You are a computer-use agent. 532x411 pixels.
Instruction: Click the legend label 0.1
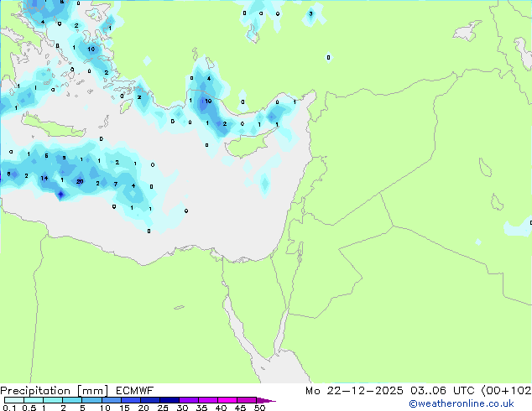pos(9,408)
